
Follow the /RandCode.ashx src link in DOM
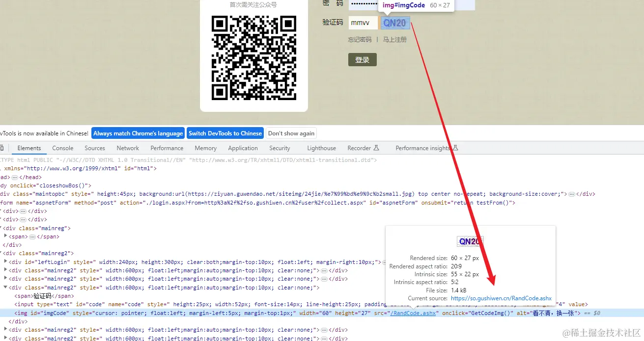pos(413,313)
